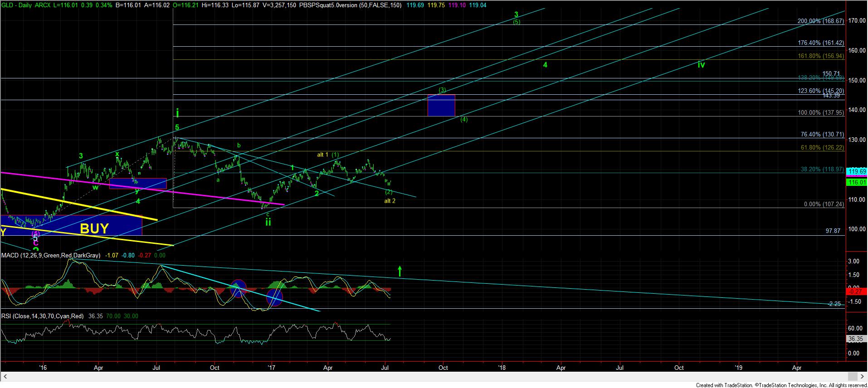Click the 100.00 price axis label
Viewport: 868px width, 388px height.
(x=857, y=229)
